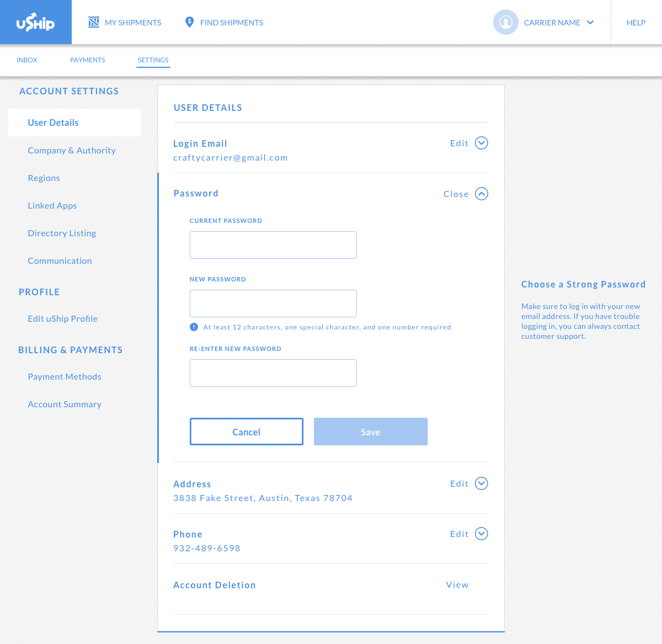Focus the Current Password field
The height and width of the screenshot is (644, 662).
click(x=273, y=245)
